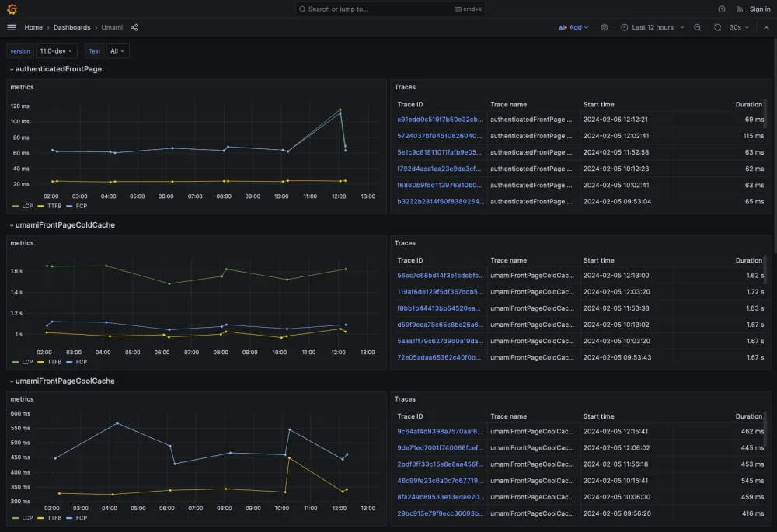Click the Sign in link
The image size is (777, 532).
pos(760,9)
